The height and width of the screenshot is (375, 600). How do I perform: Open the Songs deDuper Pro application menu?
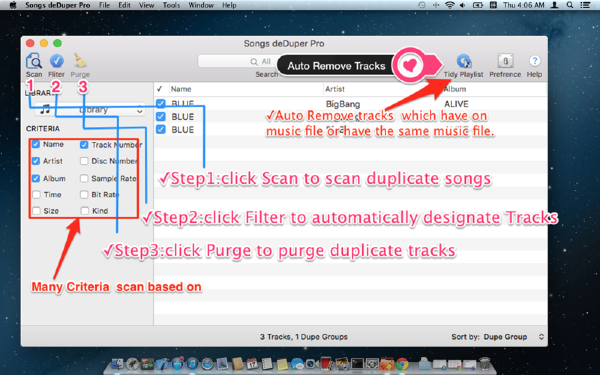point(58,5)
